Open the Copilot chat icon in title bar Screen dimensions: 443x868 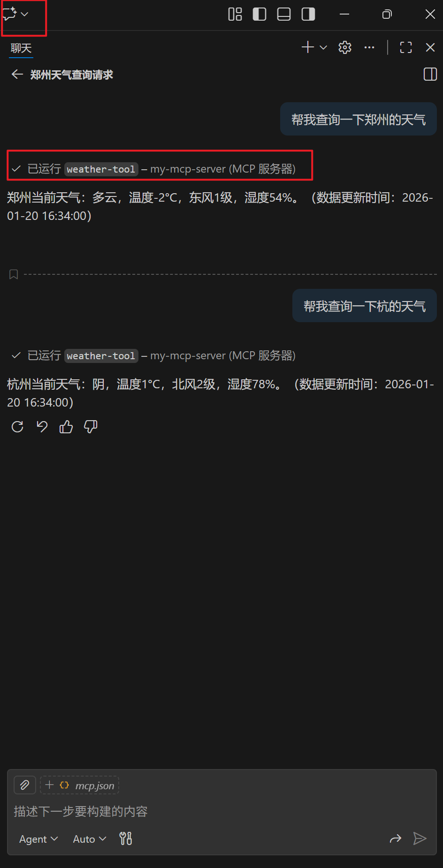10,14
